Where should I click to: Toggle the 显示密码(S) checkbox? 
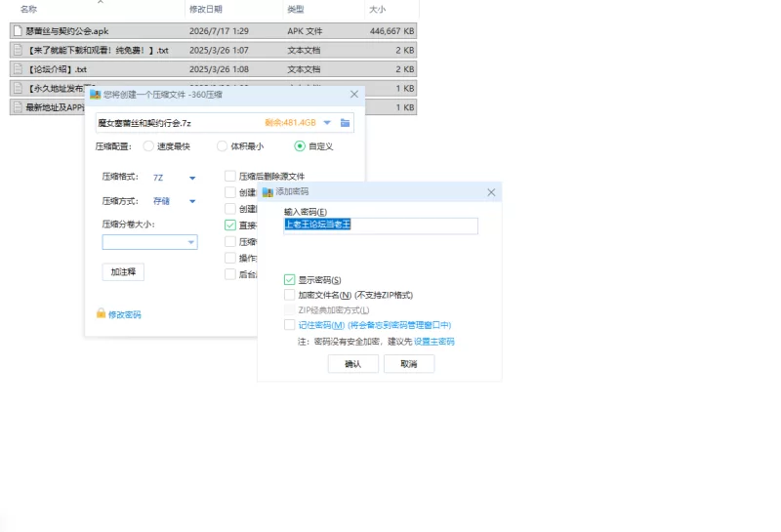[289, 280]
